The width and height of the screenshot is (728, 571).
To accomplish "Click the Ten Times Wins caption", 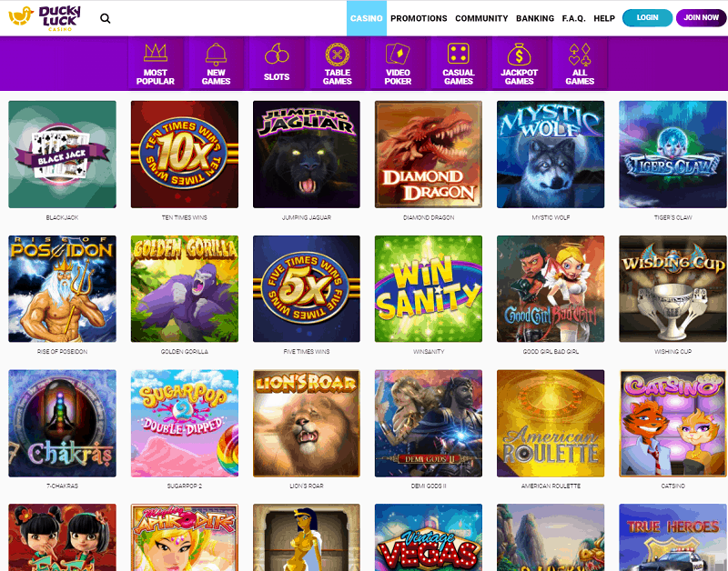I will (185, 217).
